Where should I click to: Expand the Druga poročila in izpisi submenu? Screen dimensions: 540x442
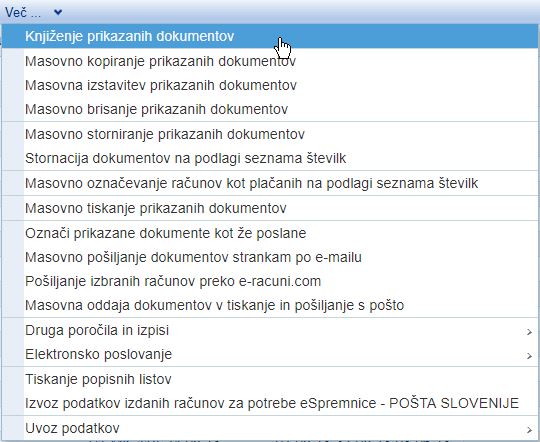pyautogui.click(x=270, y=330)
